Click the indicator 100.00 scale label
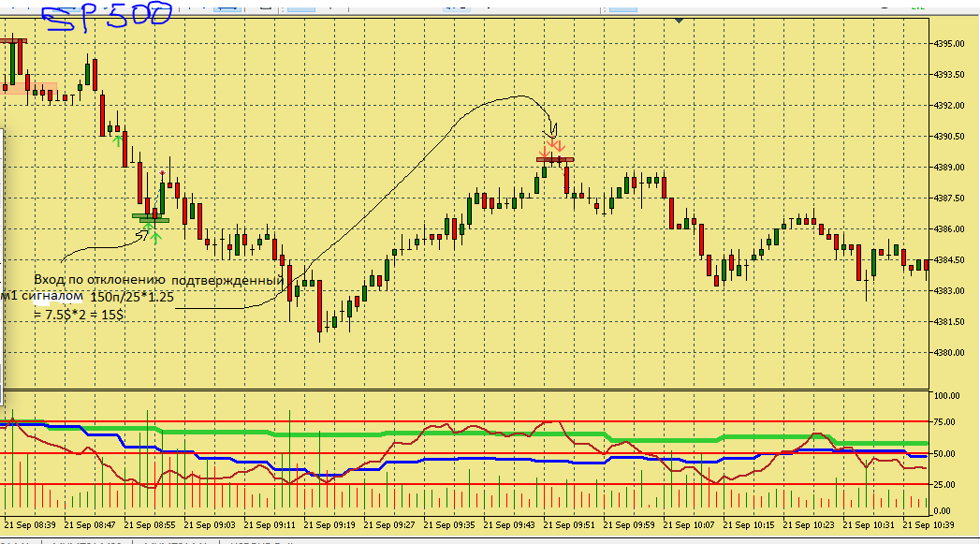The image size is (980, 544). pos(946,396)
